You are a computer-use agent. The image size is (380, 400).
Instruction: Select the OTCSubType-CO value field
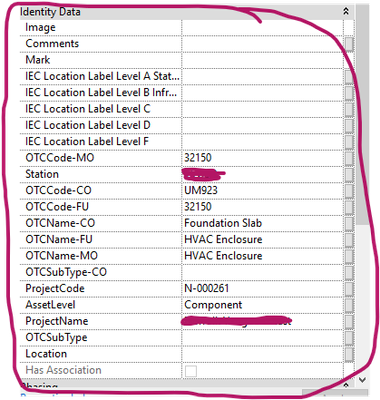262,272
